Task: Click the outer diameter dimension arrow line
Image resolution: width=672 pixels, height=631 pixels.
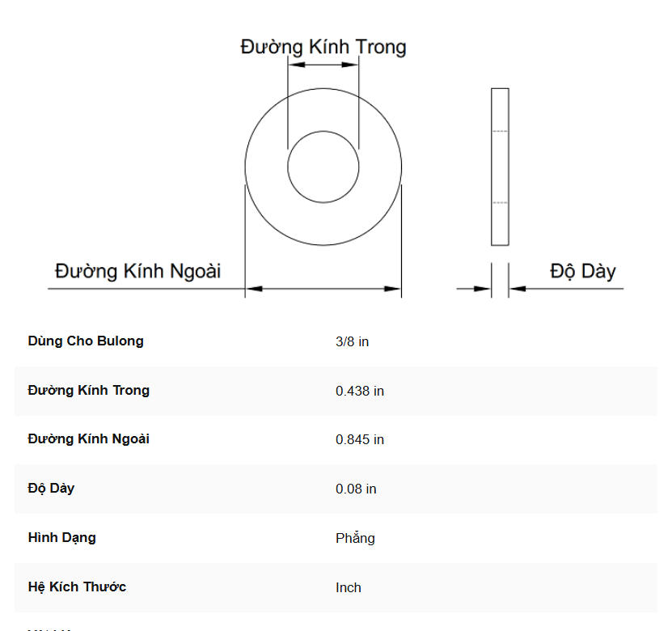Action: click(x=323, y=288)
